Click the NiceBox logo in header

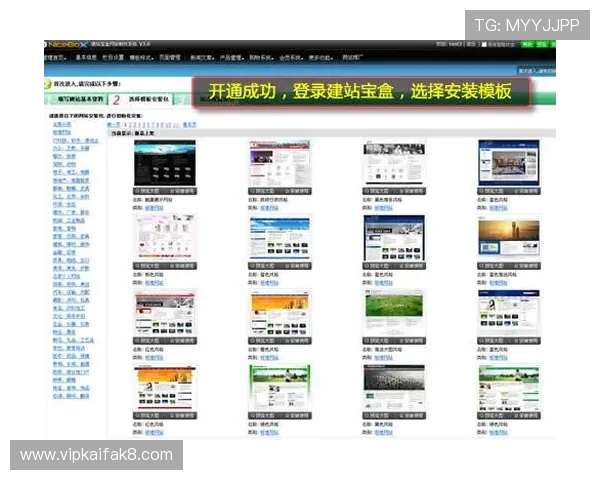pyautogui.click(x=68, y=44)
